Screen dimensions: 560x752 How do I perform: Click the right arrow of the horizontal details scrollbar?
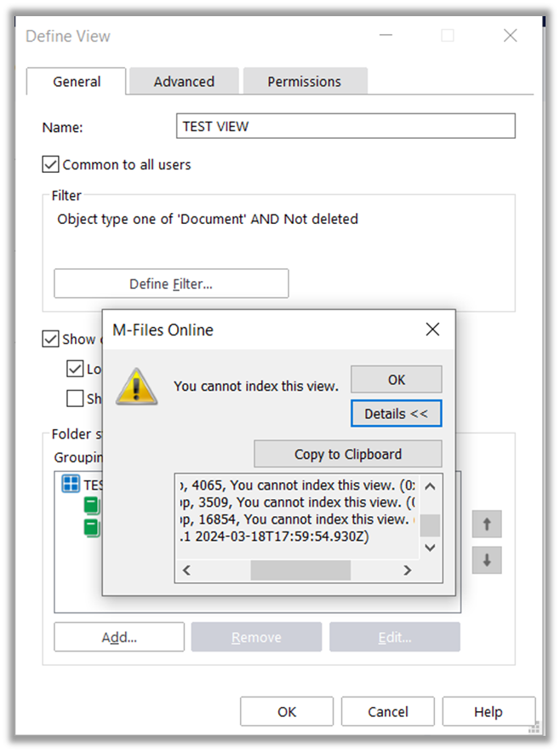tap(408, 571)
